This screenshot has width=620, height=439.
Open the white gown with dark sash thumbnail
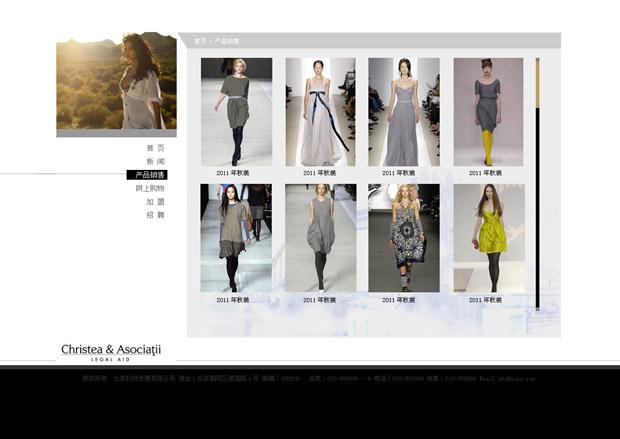(320, 111)
